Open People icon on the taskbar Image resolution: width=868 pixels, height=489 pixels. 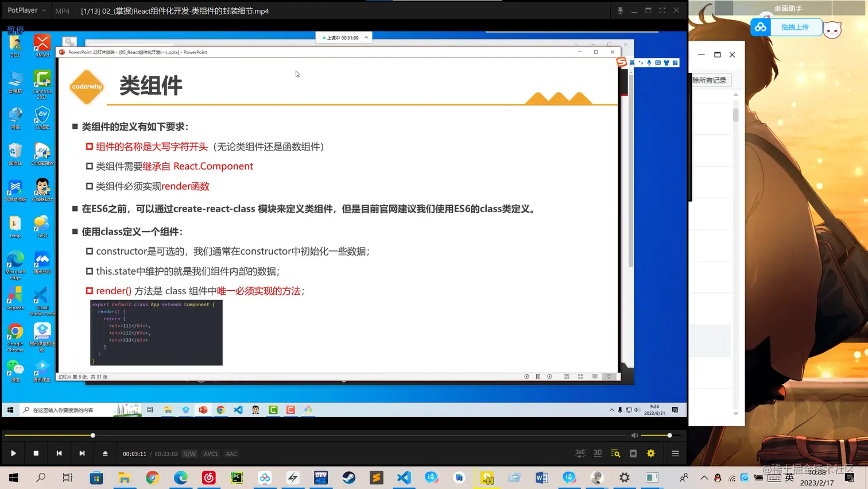(684, 478)
